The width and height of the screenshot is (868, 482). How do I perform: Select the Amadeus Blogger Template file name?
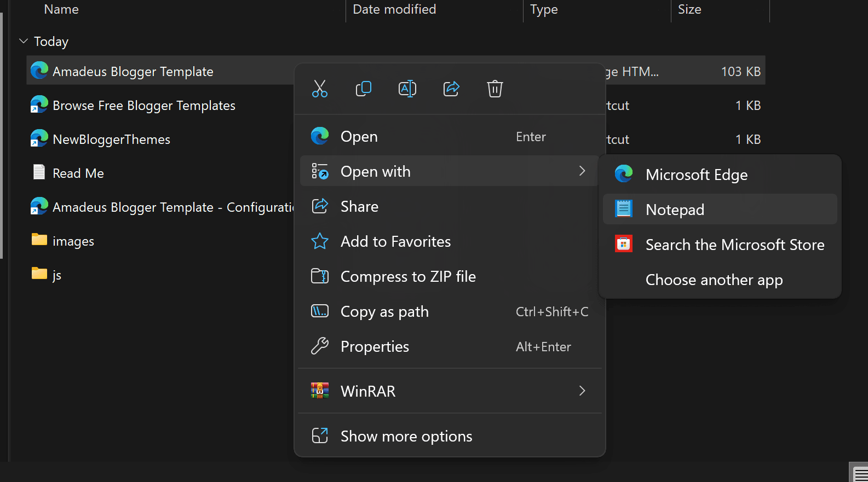[x=133, y=71]
